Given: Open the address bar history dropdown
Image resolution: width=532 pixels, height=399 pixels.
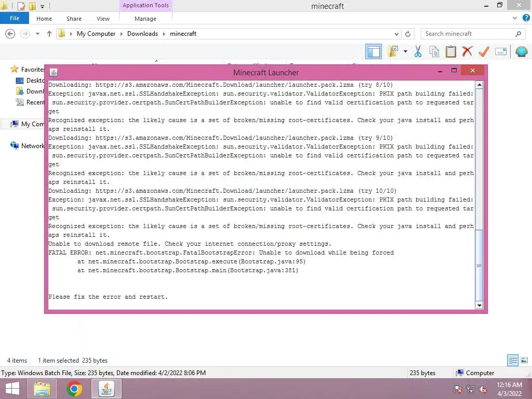Looking at the screenshot, I should pyautogui.click(x=396, y=34).
